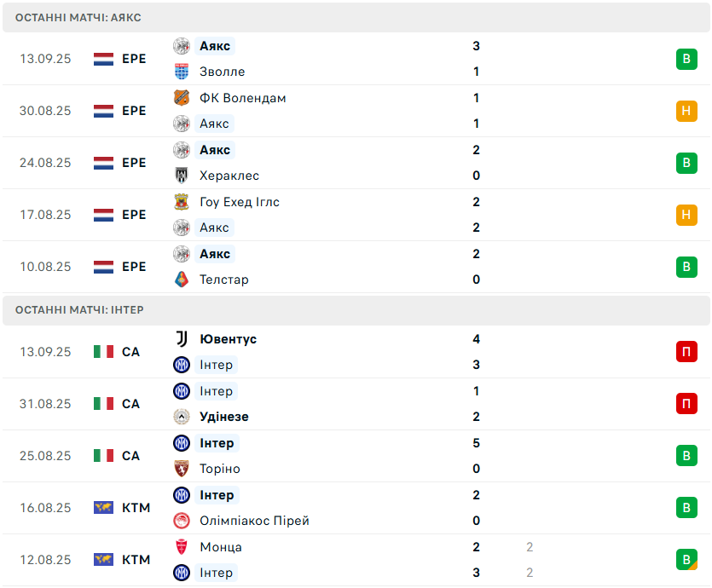The height and width of the screenshot is (588, 712).
Task: Open the Ювентус team link
Action: coord(228,339)
